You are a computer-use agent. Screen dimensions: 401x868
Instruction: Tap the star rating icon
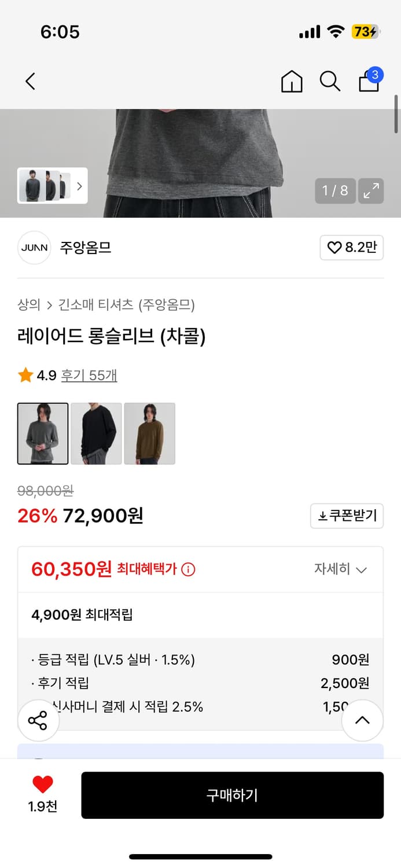[24, 375]
